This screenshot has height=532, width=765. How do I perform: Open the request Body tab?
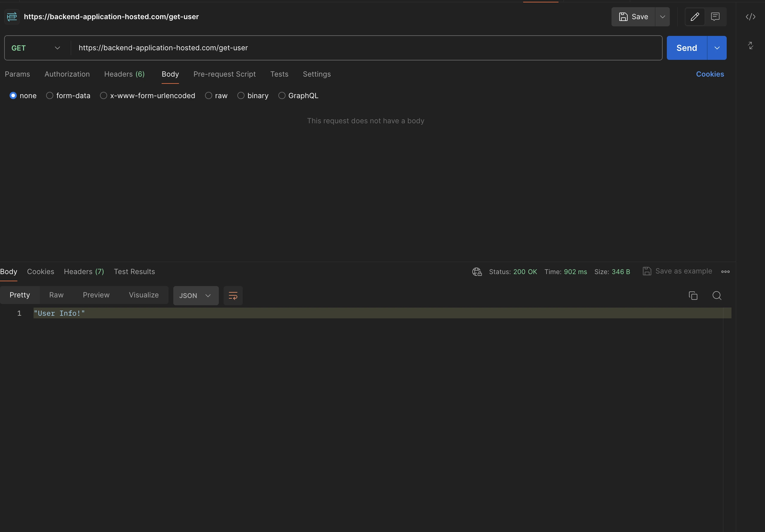pos(170,74)
